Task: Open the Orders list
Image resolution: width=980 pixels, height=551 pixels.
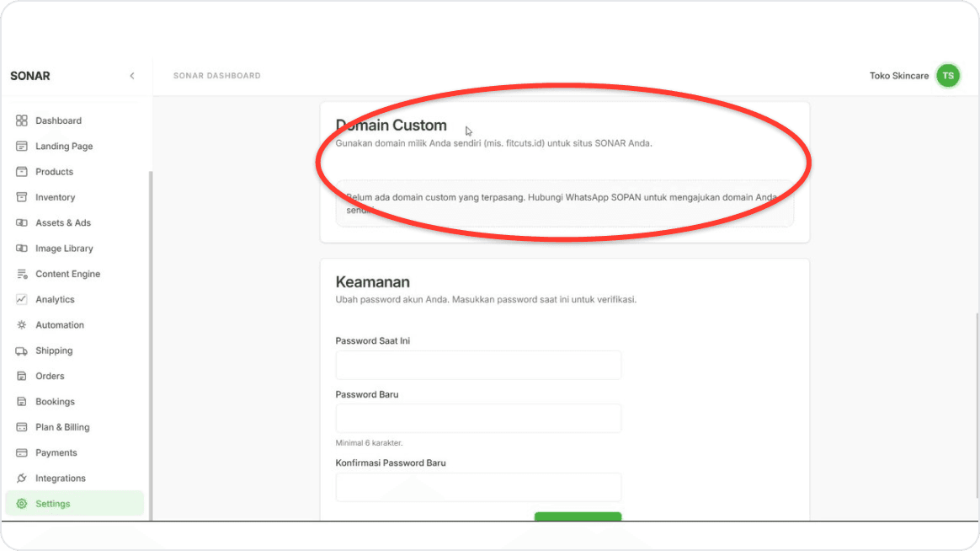Action: click(x=74, y=376)
